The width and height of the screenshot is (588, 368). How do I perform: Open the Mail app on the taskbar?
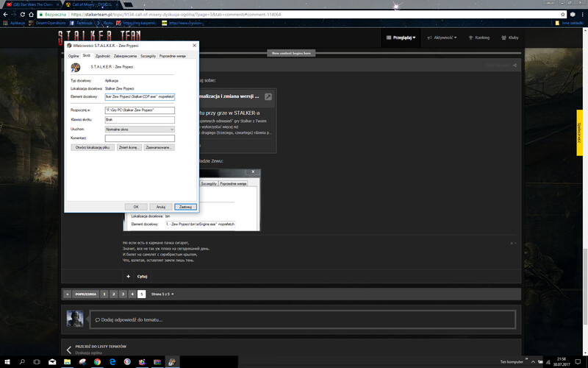(52, 362)
